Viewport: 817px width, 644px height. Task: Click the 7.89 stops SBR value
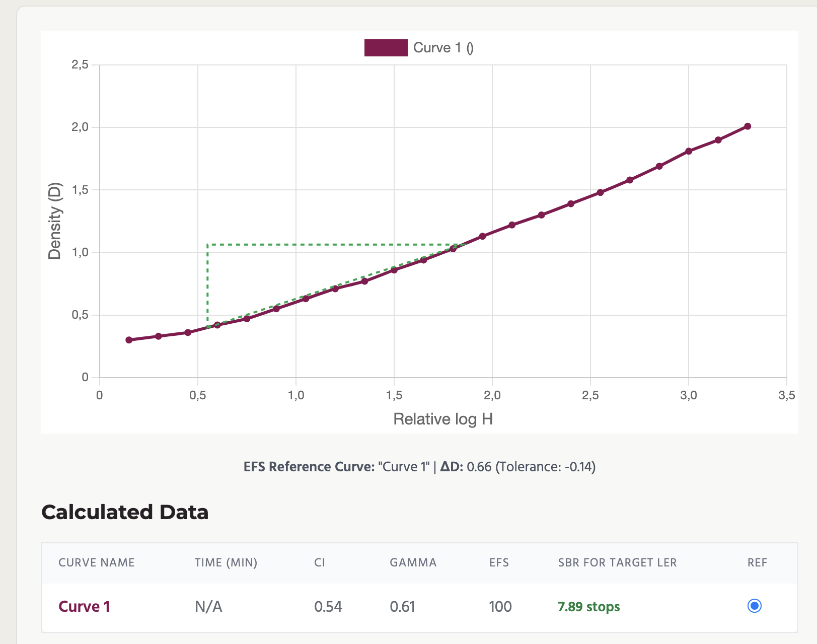coord(588,607)
